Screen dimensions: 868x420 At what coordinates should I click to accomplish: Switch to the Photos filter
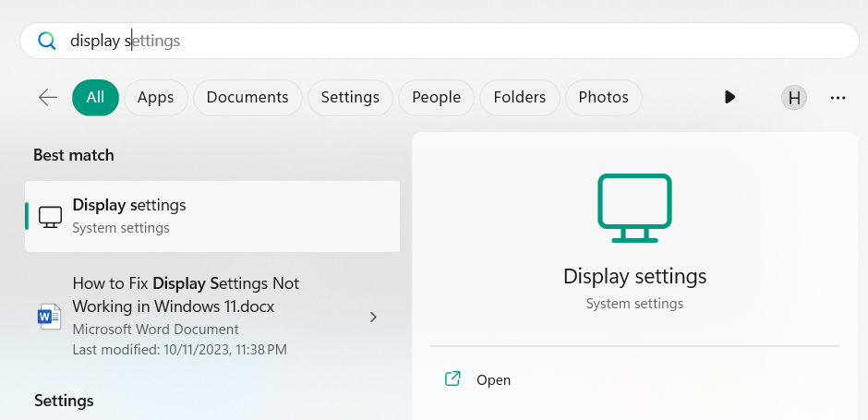pyautogui.click(x=603, y=97)
